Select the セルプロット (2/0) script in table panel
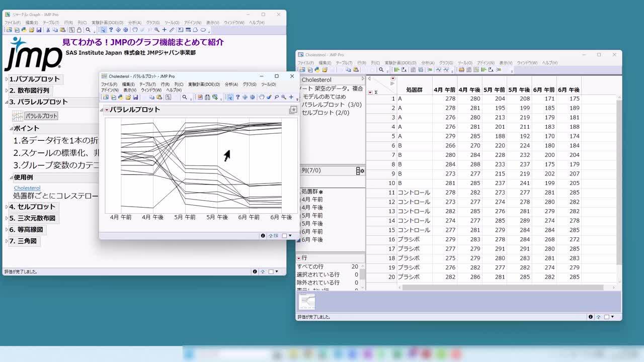 pos(325,113)
